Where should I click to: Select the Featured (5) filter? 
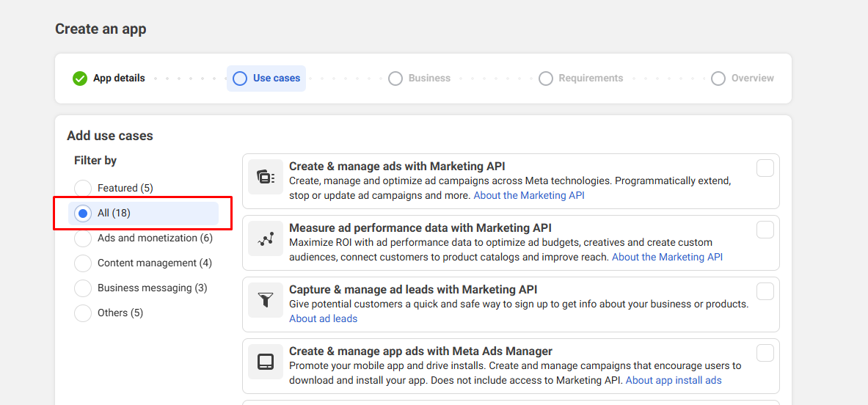84,189
